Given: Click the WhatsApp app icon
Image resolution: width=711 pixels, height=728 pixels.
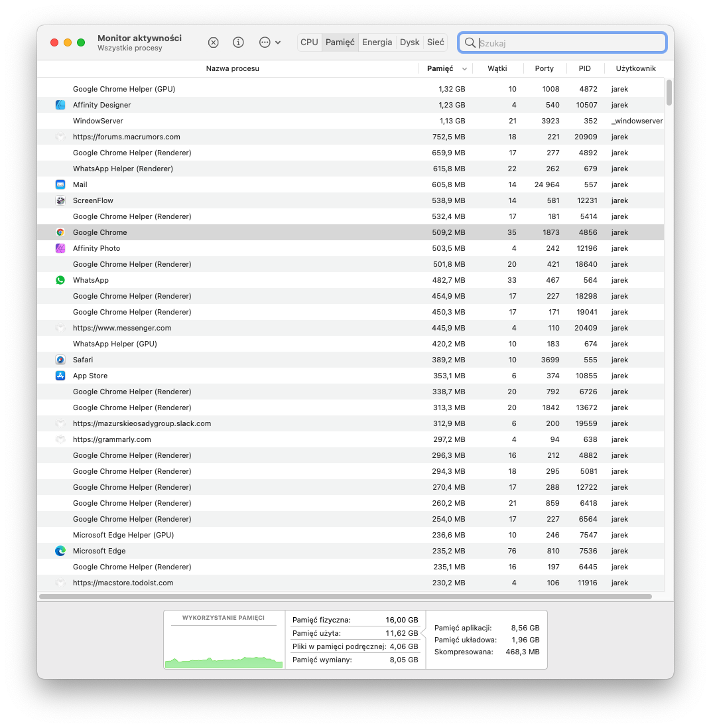Looking at the screenshot, I should (x=60, y=281).
